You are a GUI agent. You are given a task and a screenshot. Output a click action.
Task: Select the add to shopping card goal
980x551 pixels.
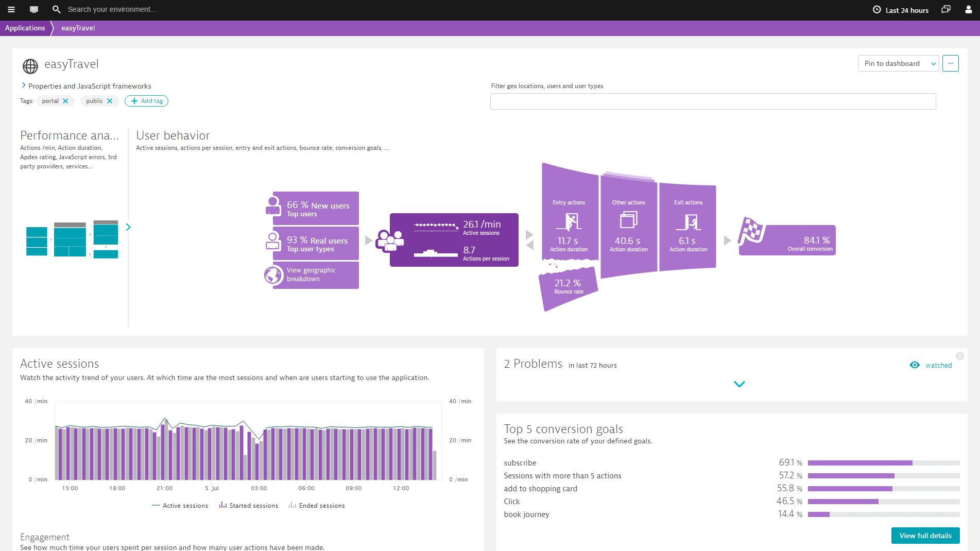[540, 489]
